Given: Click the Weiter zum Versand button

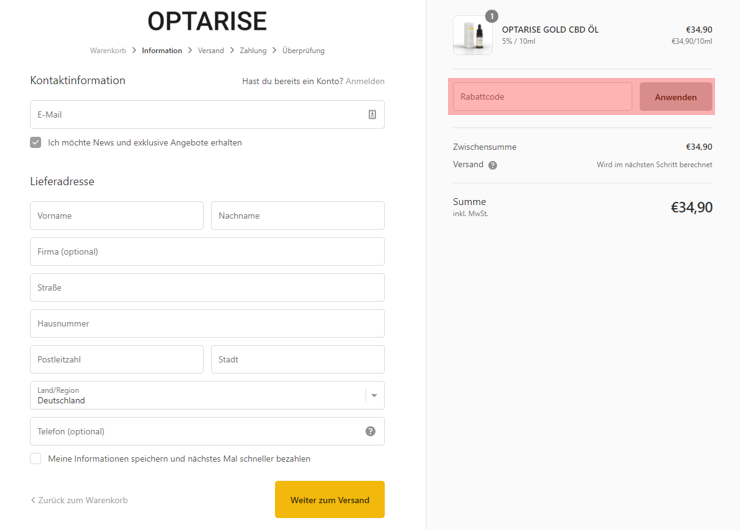Looking at the screenshot, I should point(330,499).
